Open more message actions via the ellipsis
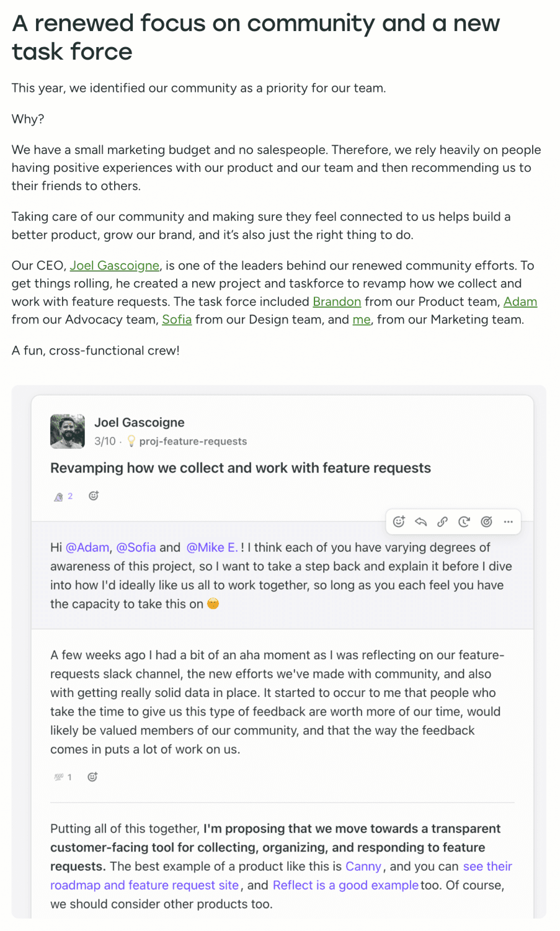The height and width of the screenshot is (931, 560). tap(508, 521)
